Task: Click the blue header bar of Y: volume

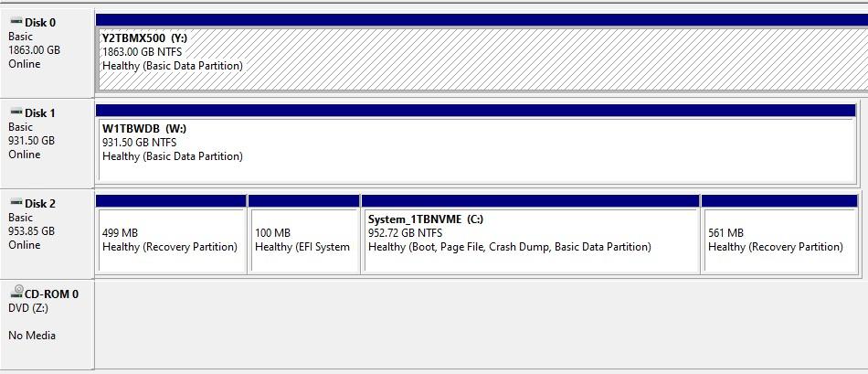Action: tap(482, 20)
